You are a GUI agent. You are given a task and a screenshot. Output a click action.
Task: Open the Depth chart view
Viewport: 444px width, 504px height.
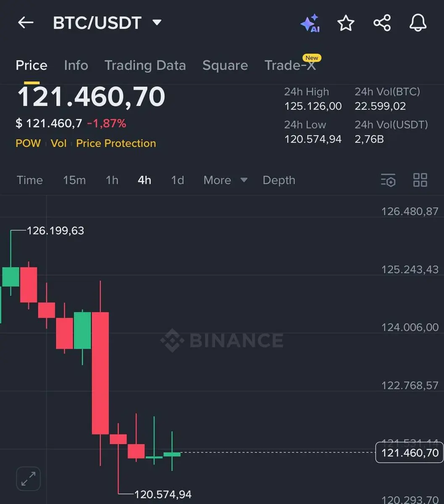(279, 180)
